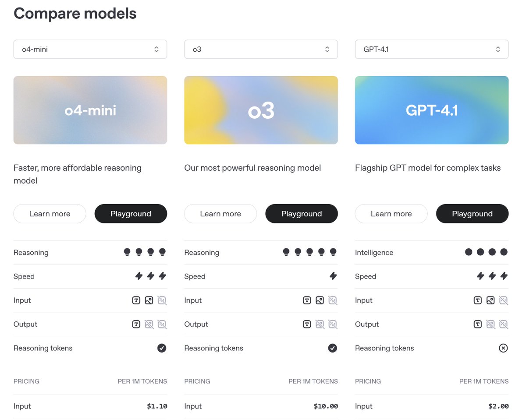This screenshot has height=420, width=526.
Task: Click GPT-4.1 last speed lightning bolt
Action: (x=504, y=276)
